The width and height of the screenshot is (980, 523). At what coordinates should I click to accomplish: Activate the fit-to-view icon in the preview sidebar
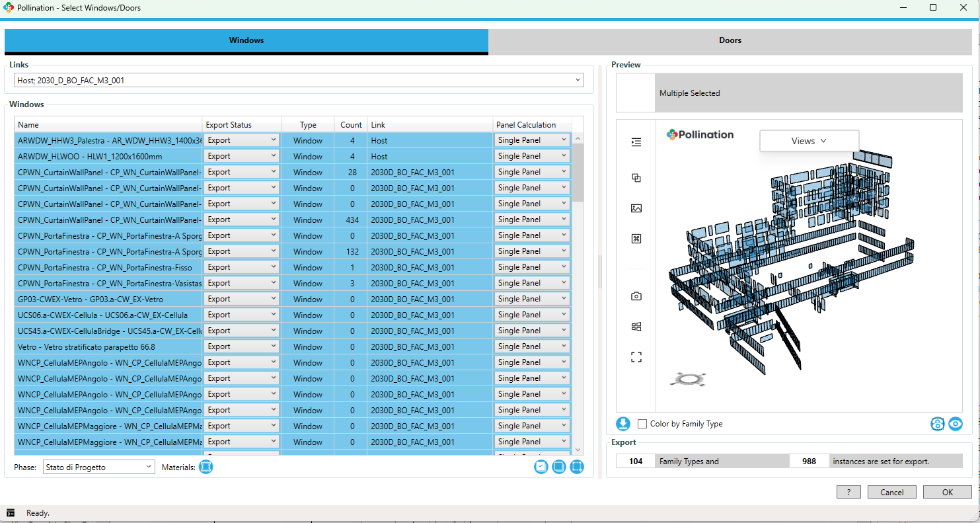[x=636, y=356]
